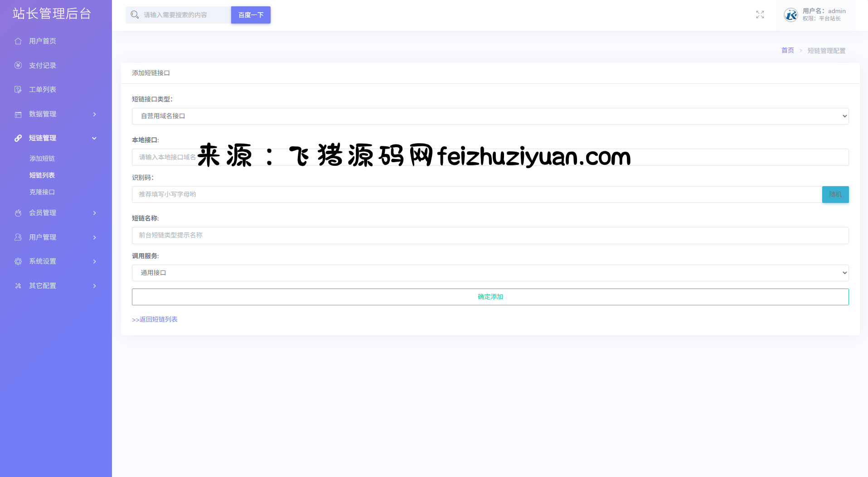
Task: Expand the 用户管理 submenu chevron
Action: (95, 237)
